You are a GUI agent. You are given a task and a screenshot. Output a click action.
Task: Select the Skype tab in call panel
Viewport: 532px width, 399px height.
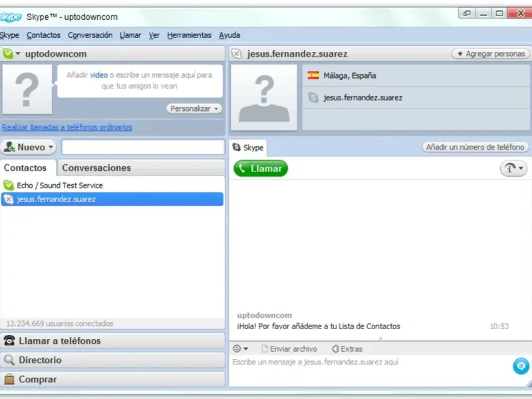click(x=248, y=148)
